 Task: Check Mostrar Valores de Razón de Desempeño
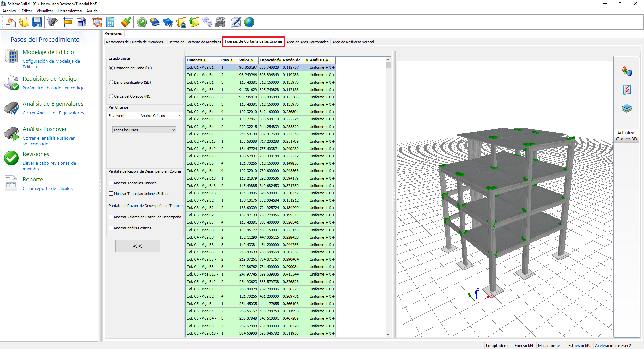[x=111, y=217]
